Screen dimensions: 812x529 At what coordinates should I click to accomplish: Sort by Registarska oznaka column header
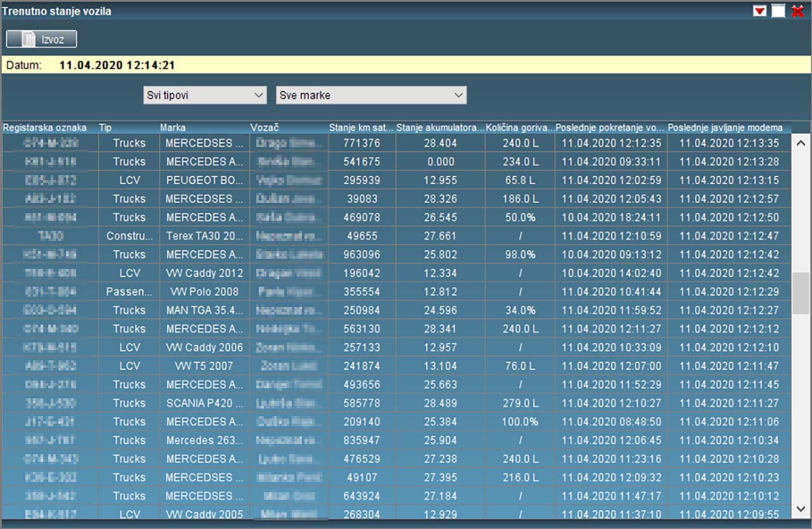44,127
